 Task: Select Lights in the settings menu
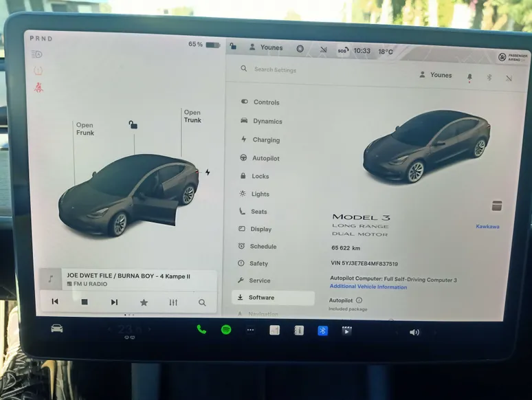tap(254, 194)
